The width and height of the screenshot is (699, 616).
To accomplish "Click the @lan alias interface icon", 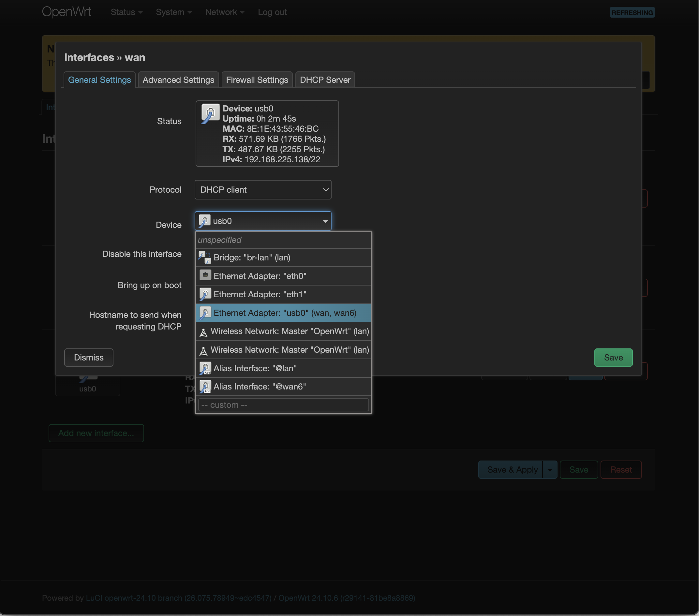I will point(205,368).
